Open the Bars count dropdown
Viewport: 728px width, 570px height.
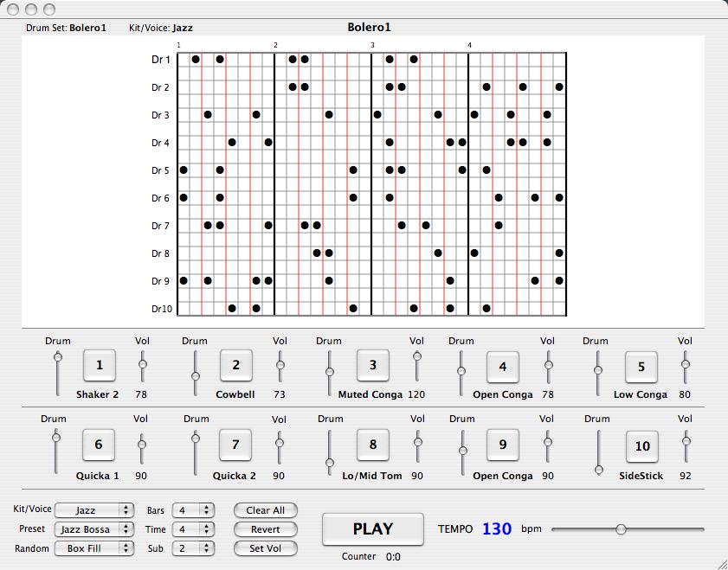[192, 510]
